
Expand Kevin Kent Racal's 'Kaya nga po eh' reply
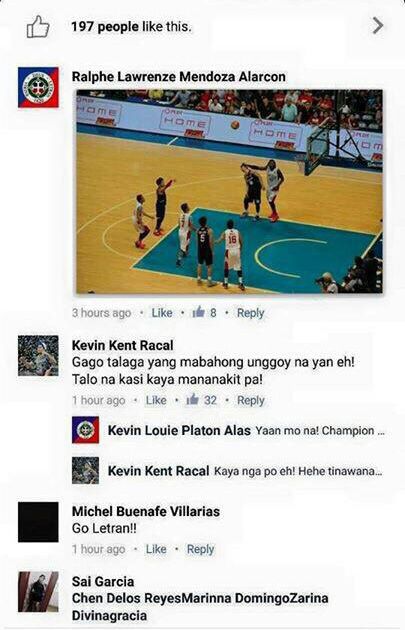point(298,471)
